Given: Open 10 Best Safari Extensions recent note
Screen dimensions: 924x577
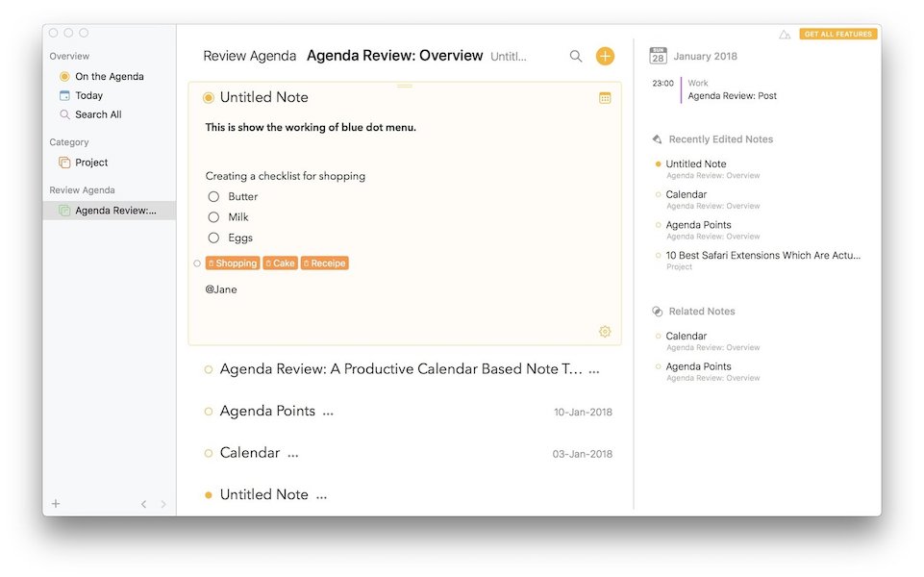Looking at the screenshot, I should pyautogui.click(x=762, y=256).
